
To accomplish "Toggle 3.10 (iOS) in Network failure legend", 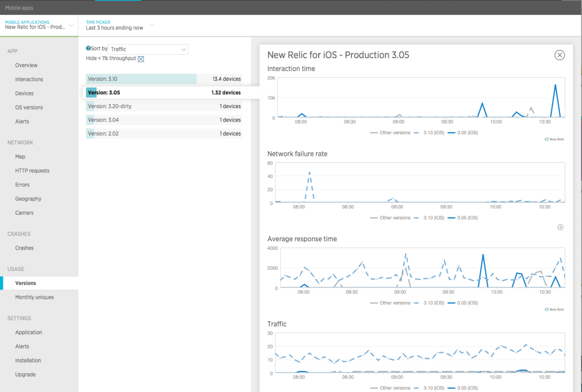I will (x=428, y=218).
